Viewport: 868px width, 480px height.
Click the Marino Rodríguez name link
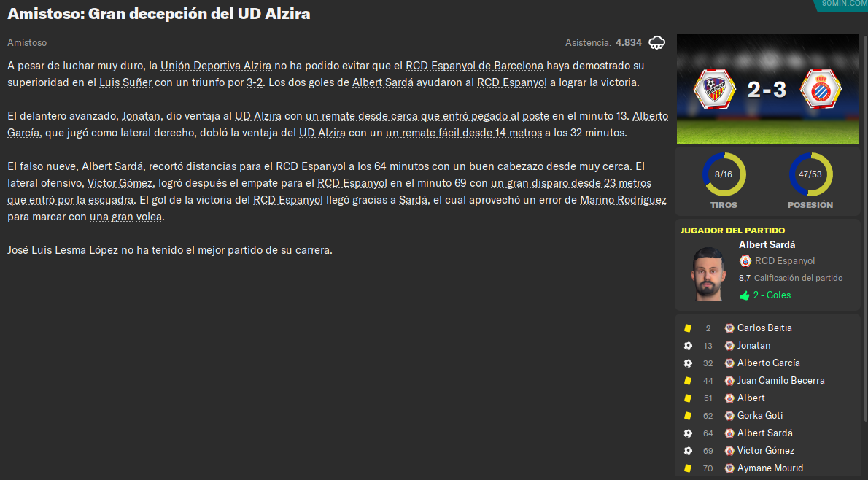pyautogui.click(x=623, y=200)
